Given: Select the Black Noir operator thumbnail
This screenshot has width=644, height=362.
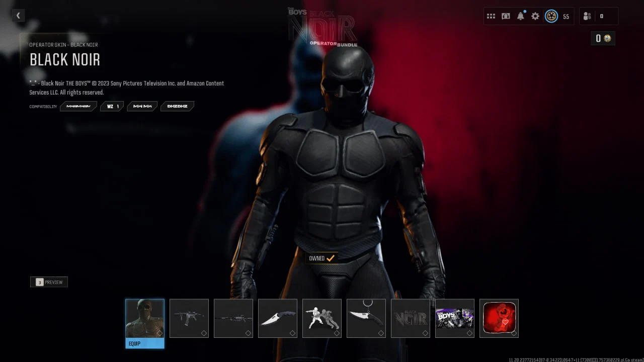Looking at the screenshot, I should pyautogui.click(x=145, y=318).
